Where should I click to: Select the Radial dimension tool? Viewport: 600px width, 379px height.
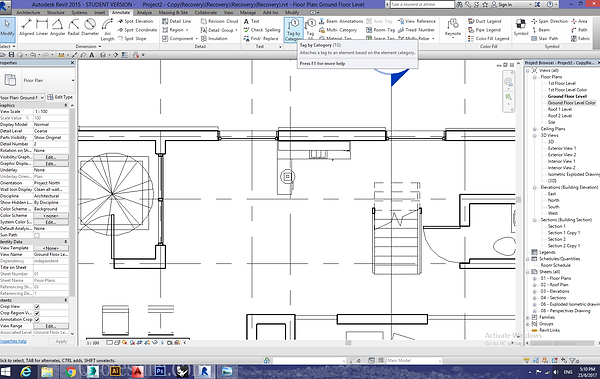click(73, 27)
